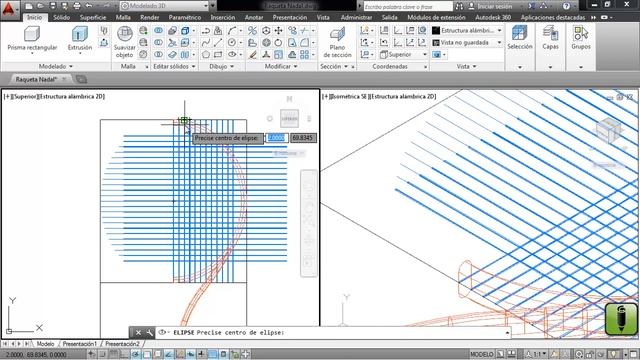Screen dimensions: 640x360
Task: Click the Plano de sección tool
Action: tap(337, 42)
